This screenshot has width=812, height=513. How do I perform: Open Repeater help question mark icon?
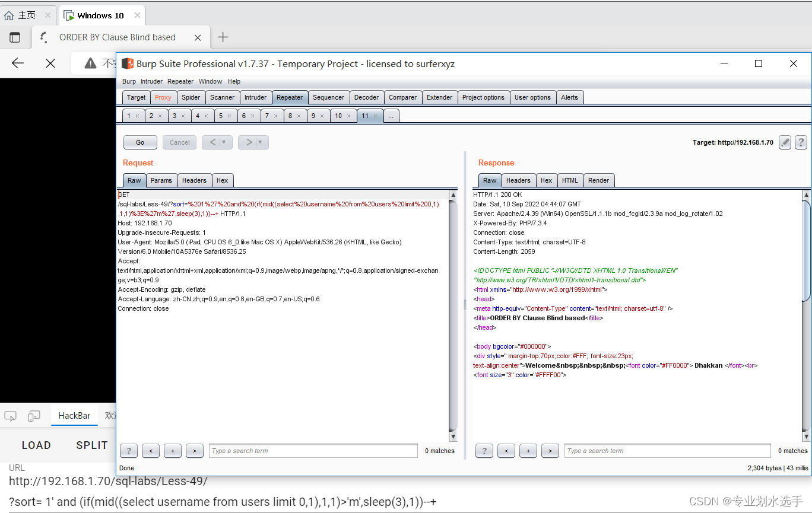pyautogui.click(x=801, y=142)
